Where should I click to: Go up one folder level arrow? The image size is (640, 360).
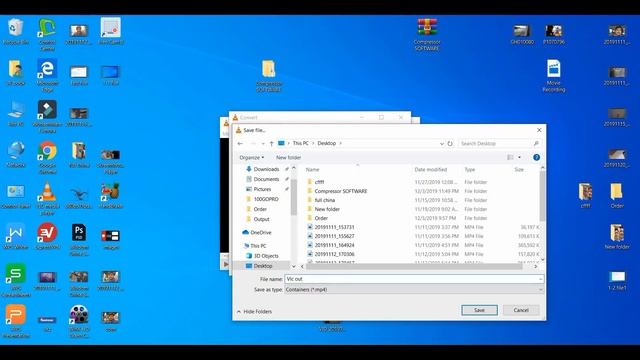pos(271,144)
